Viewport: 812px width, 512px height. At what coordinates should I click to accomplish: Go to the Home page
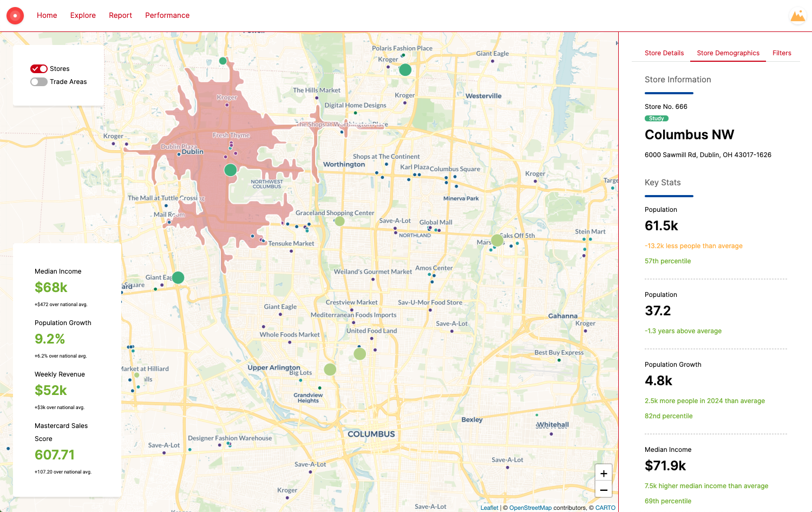[x=47, y=15]
